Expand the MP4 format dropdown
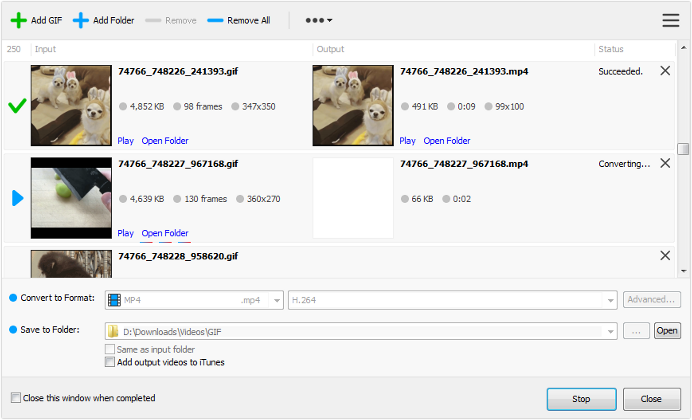This screenshot has width=692, height=420. [x=276, y=300]
